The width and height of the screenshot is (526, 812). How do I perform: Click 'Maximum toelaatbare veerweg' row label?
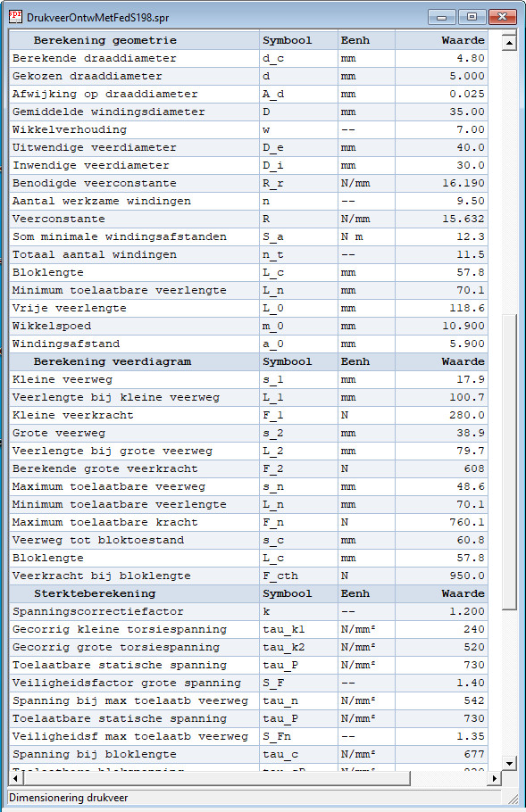tap(108, 487)
